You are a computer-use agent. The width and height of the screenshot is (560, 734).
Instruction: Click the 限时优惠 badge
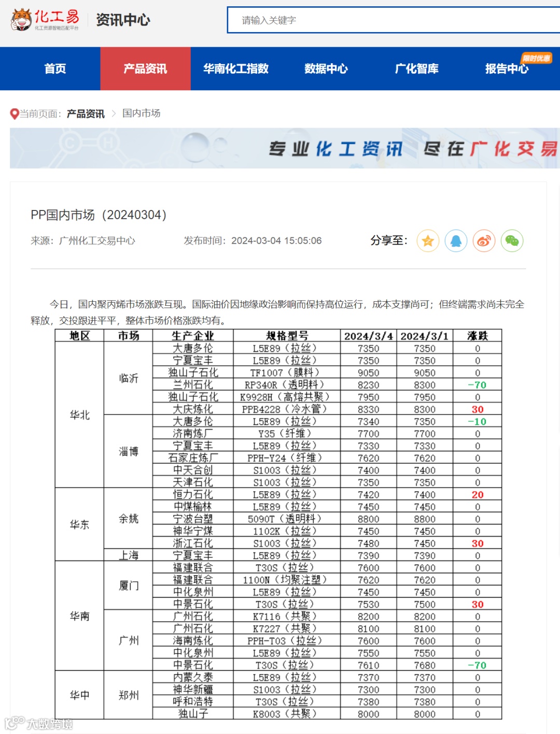(537, 58)
